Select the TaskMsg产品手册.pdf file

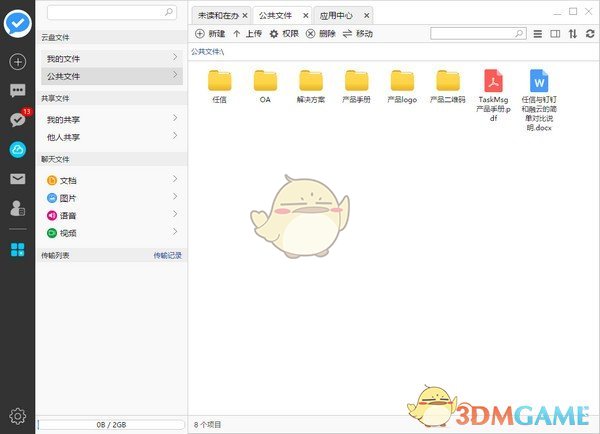[x=493, y=95]
